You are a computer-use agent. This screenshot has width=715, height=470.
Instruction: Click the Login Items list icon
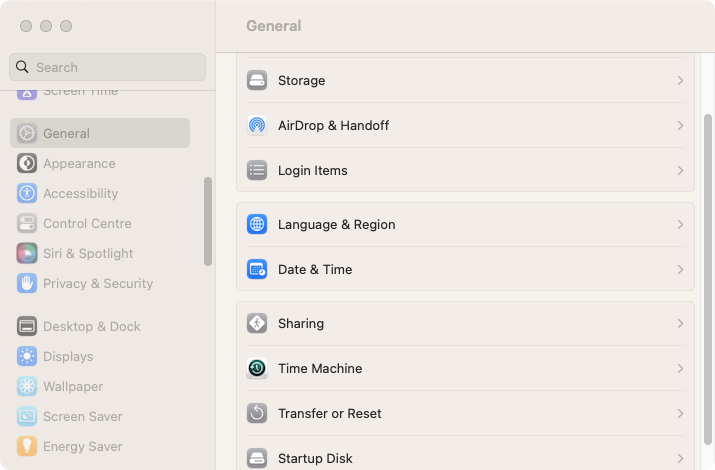(257, 170)
